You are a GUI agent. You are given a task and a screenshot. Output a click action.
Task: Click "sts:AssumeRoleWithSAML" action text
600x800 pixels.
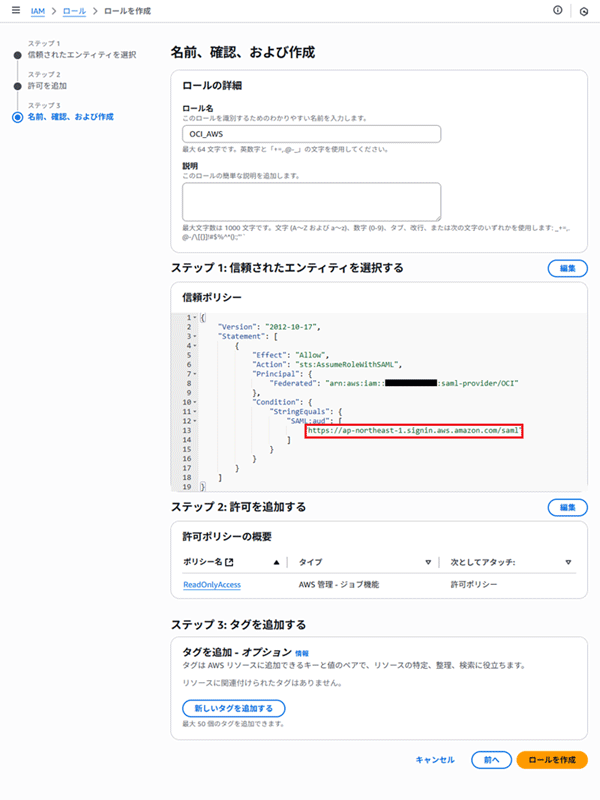pyautogui.click(x=348, y=364)
